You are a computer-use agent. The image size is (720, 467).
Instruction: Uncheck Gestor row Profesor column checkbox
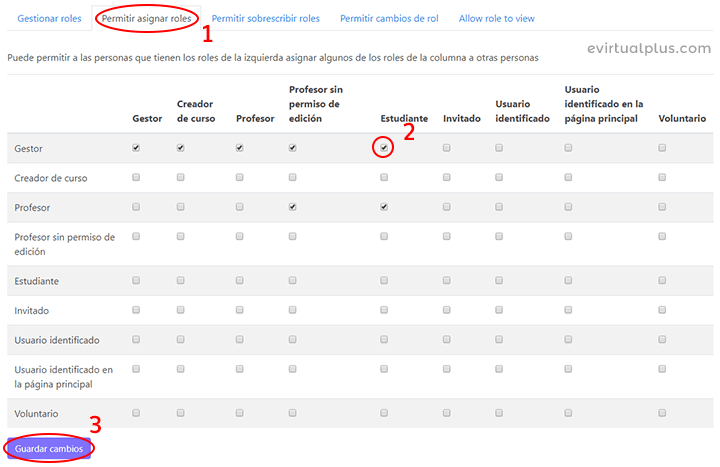point(240,148)
